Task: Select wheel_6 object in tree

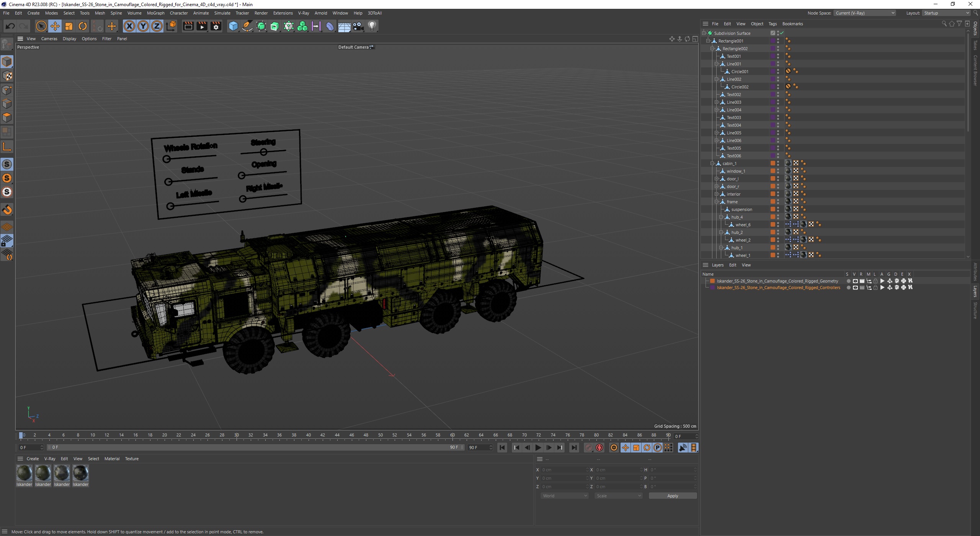Action: click(743, 225)
